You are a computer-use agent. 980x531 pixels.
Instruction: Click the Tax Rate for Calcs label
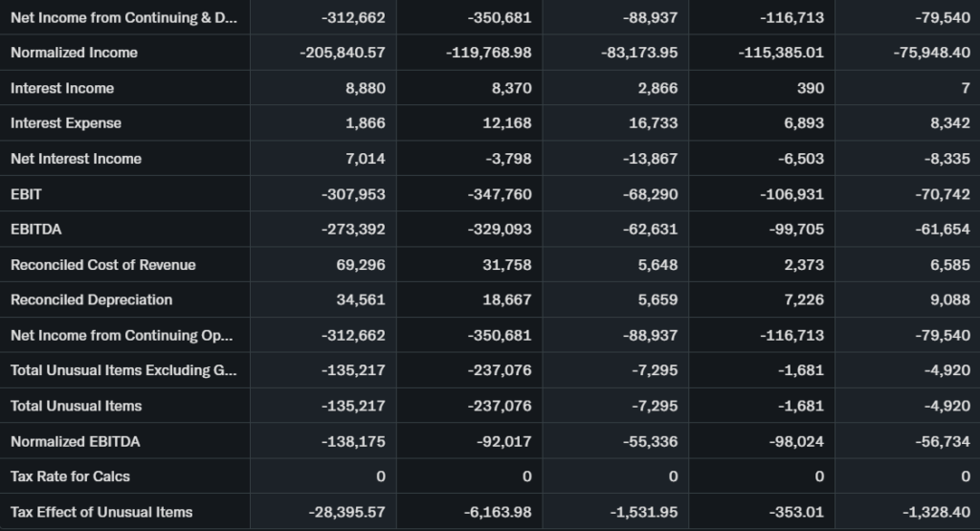tap(70, 476)
